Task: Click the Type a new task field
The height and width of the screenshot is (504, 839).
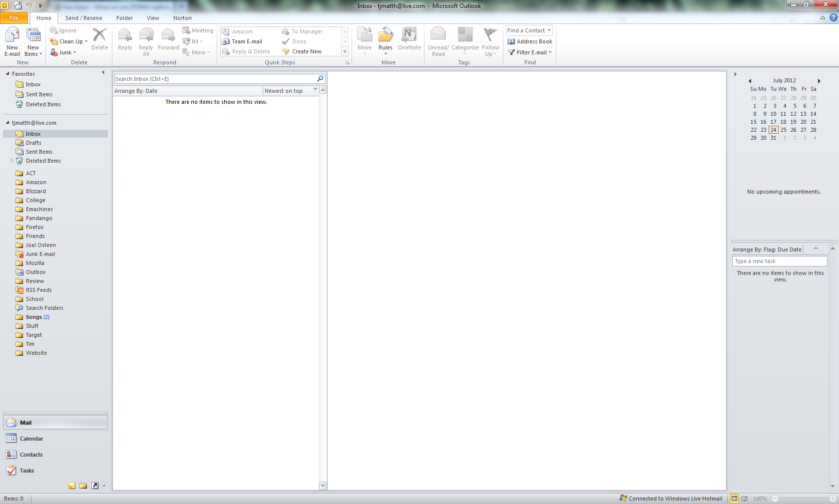Action: 779,261
